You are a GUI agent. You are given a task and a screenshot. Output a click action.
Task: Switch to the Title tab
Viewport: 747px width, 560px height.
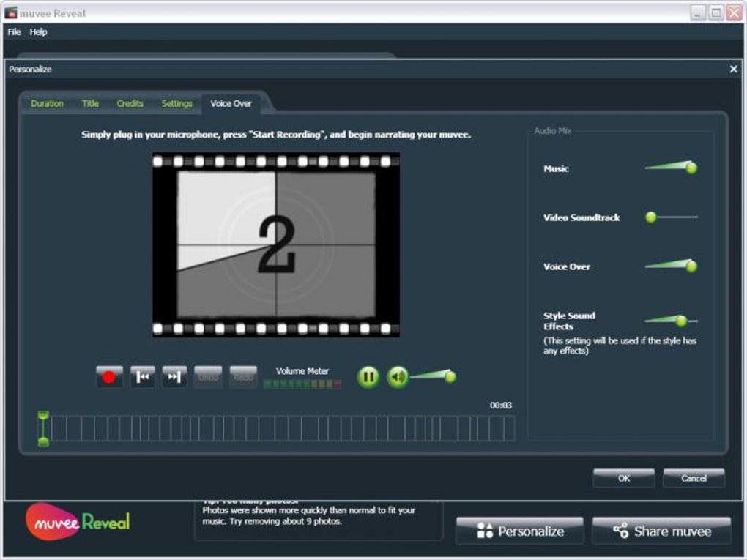click(x=90, y=104)
